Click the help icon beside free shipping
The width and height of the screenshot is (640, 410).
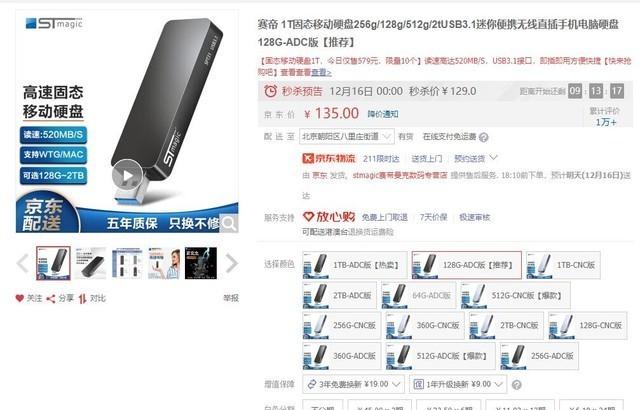coord(484,137)
